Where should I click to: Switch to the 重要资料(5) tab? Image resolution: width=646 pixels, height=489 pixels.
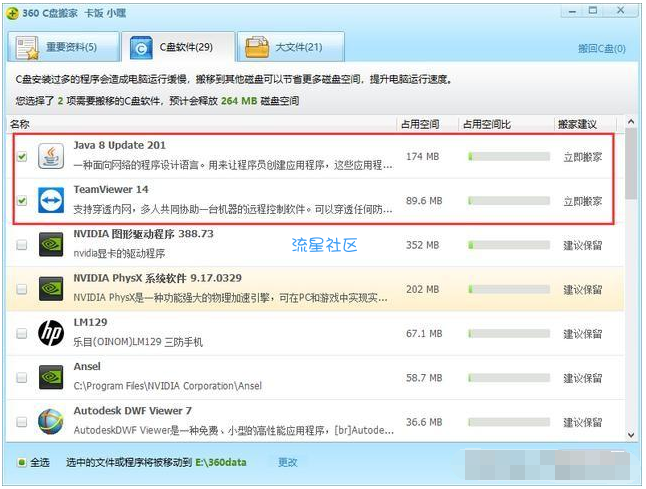pyautogui.click(x=63, y=47)
